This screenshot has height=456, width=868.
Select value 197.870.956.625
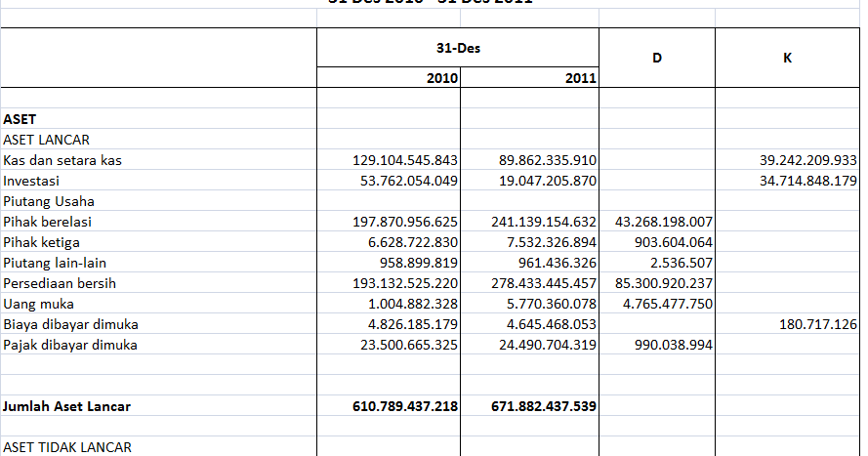pos(405,222)
